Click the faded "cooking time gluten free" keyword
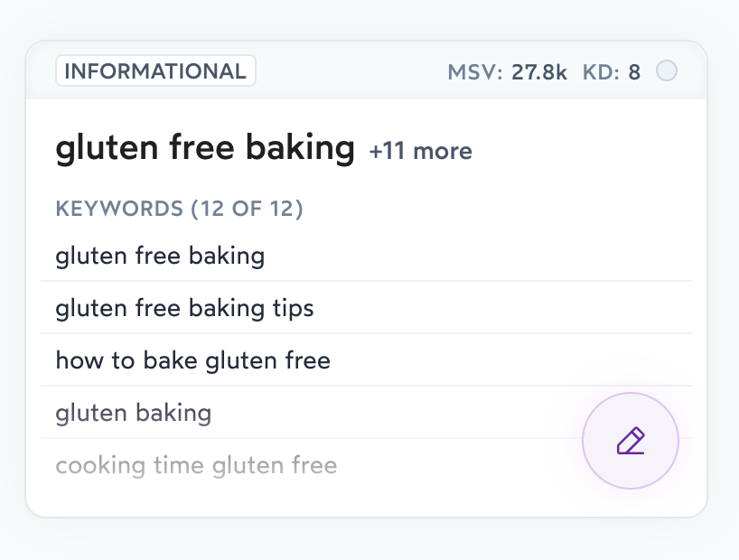 coord(196,466)
